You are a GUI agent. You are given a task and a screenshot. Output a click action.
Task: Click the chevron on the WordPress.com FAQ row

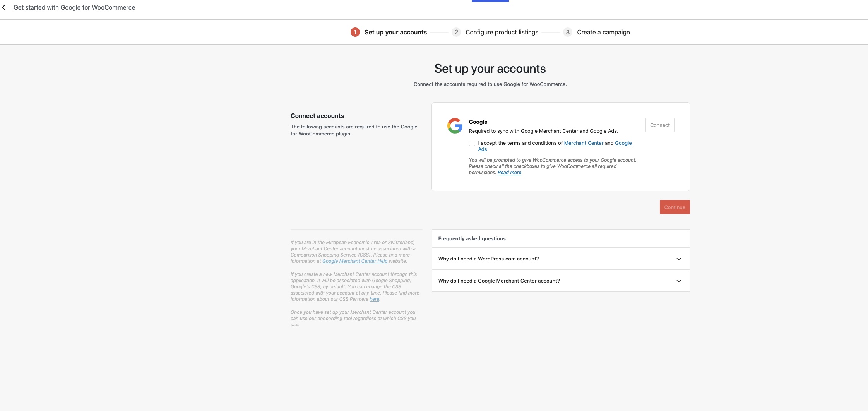679,259
